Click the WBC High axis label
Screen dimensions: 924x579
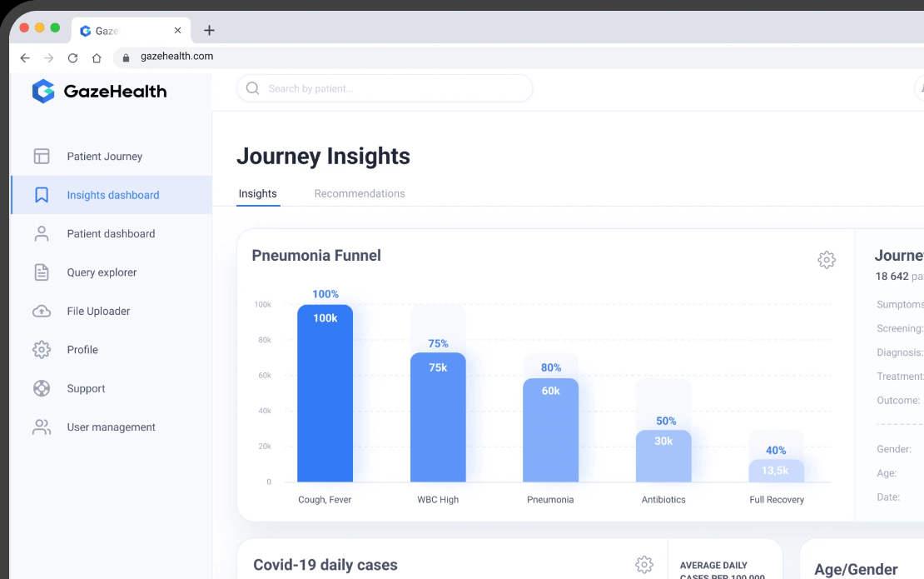[438, 499]
